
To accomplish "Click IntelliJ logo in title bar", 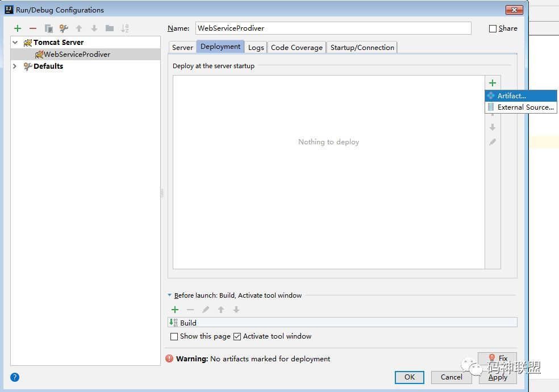I will click(x=9, y=10).
